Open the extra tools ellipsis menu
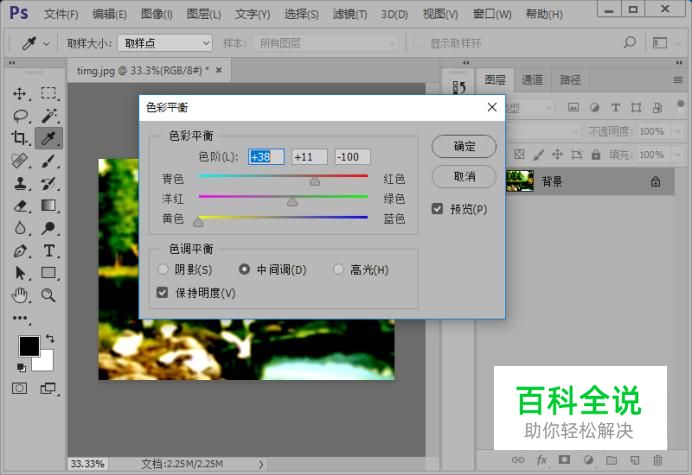692x475 pixels. click(x=20, y=318)
